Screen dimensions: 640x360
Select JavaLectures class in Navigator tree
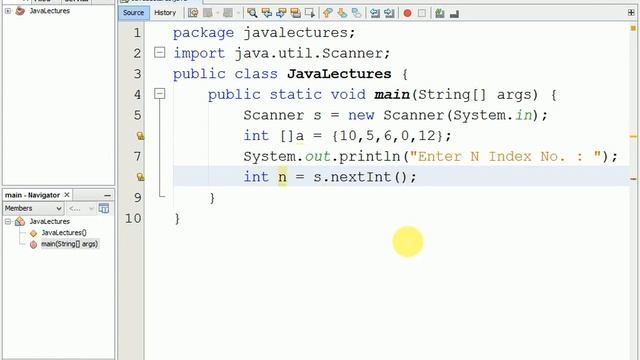pyautogui.click(x=49, y=221)
